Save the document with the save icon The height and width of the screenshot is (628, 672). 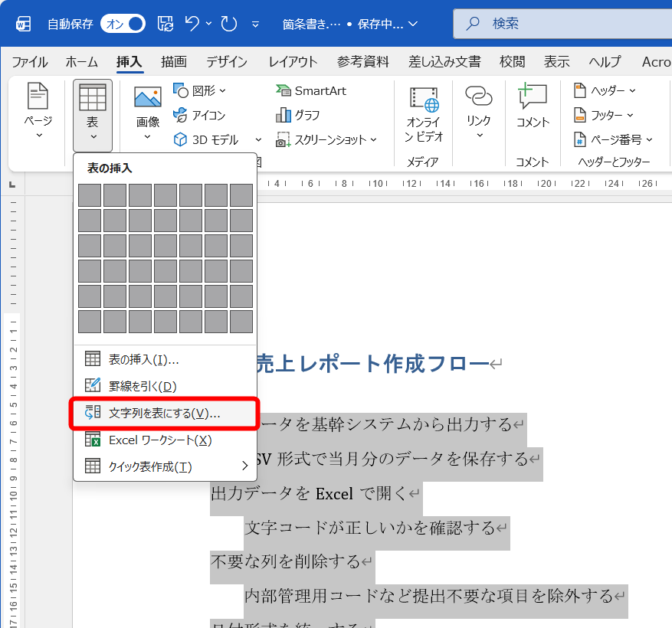164,24
